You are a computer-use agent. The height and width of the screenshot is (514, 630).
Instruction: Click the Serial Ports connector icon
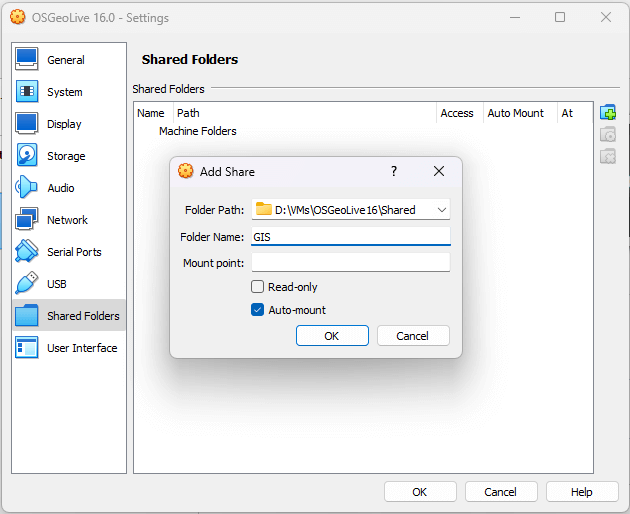27,251
